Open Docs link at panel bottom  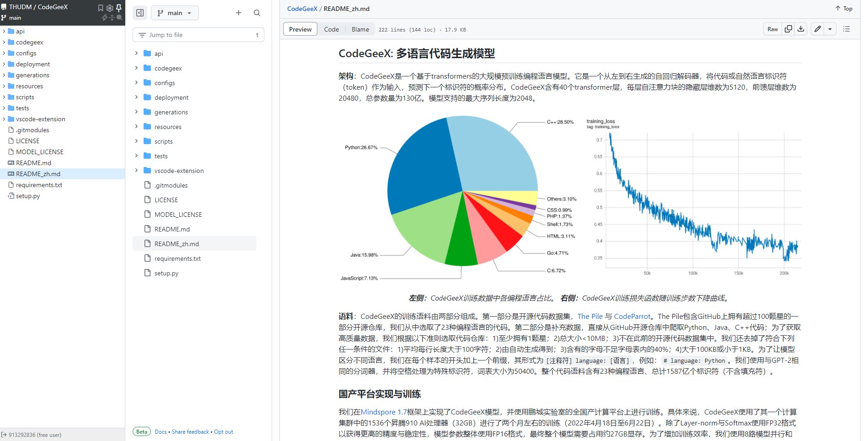161,431
